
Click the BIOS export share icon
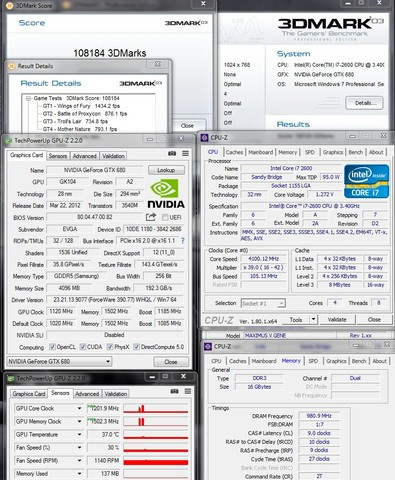click(151, 217)
